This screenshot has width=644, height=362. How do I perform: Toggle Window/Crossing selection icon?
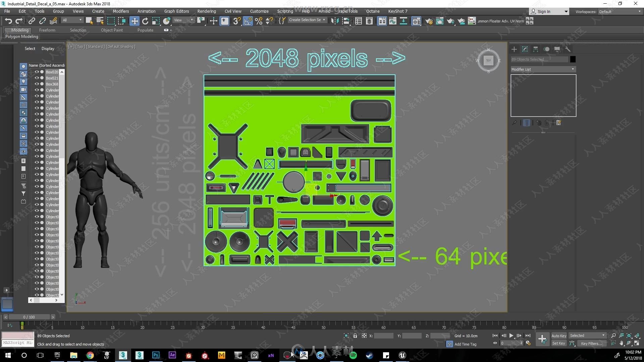tap(122, 21)
